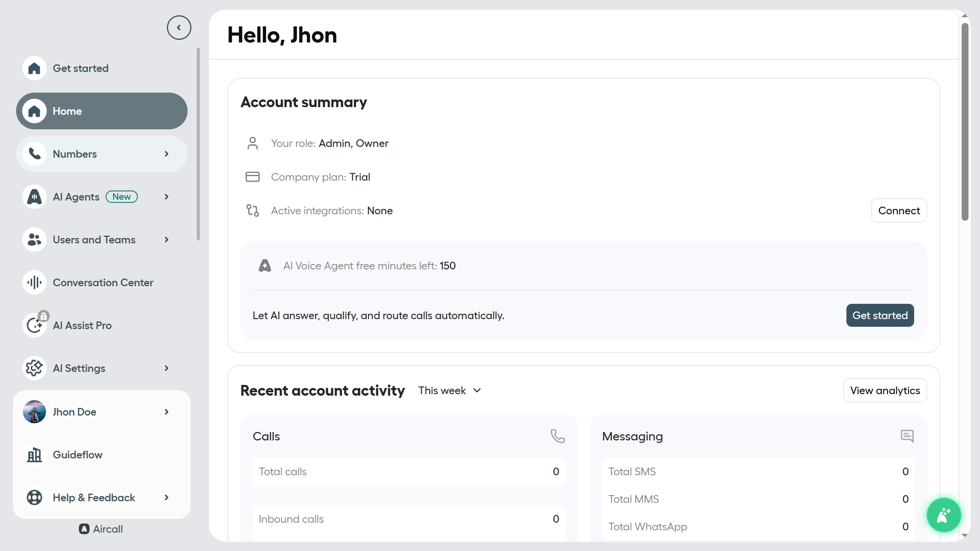Click the card icon beside Company plan

click(x=252, y=177)
